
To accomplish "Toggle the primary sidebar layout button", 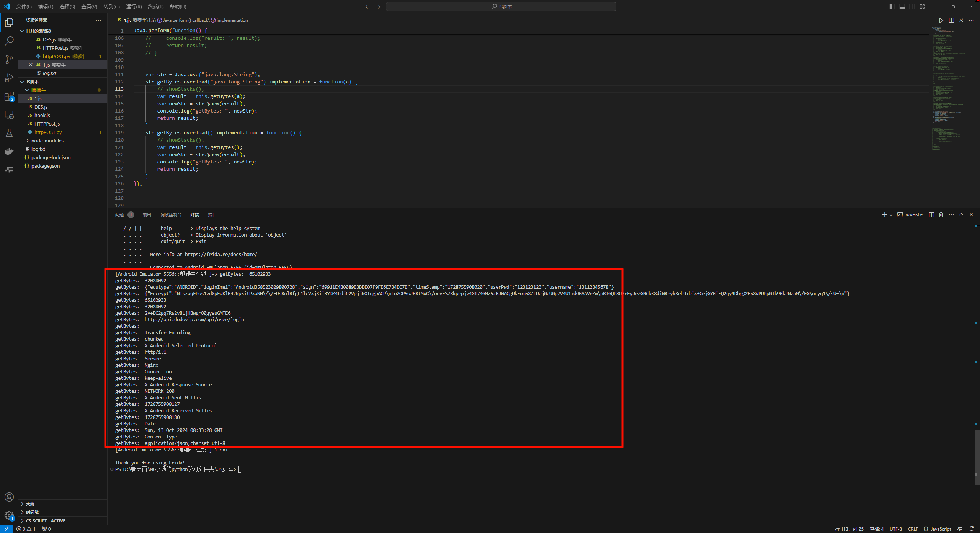I will [x=892, y=7].
